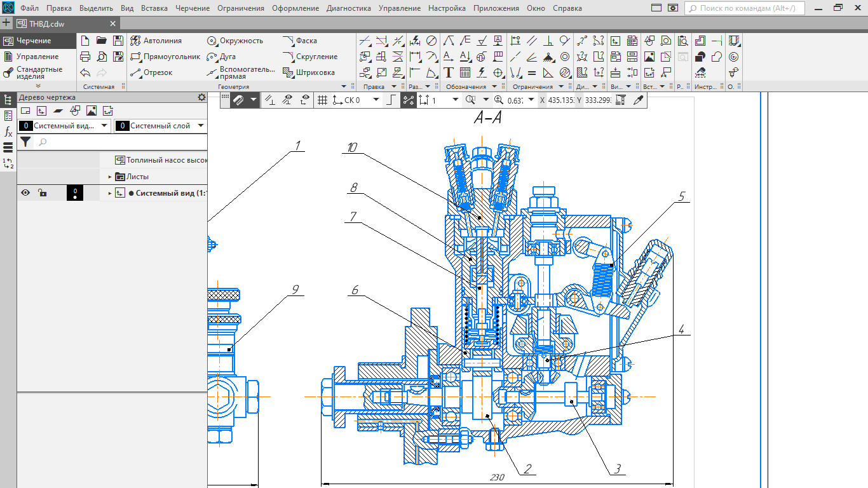The height and width of the screenshot is (488, 868).
Task: Pick the Фаска chamfer tool
Action: pyautogui.click(x=300, y=41)
